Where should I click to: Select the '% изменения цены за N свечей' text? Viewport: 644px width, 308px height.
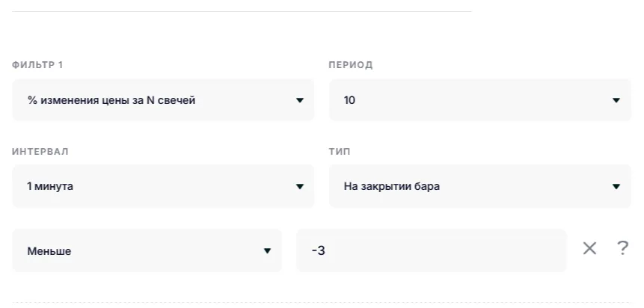[x=111, y=100]
